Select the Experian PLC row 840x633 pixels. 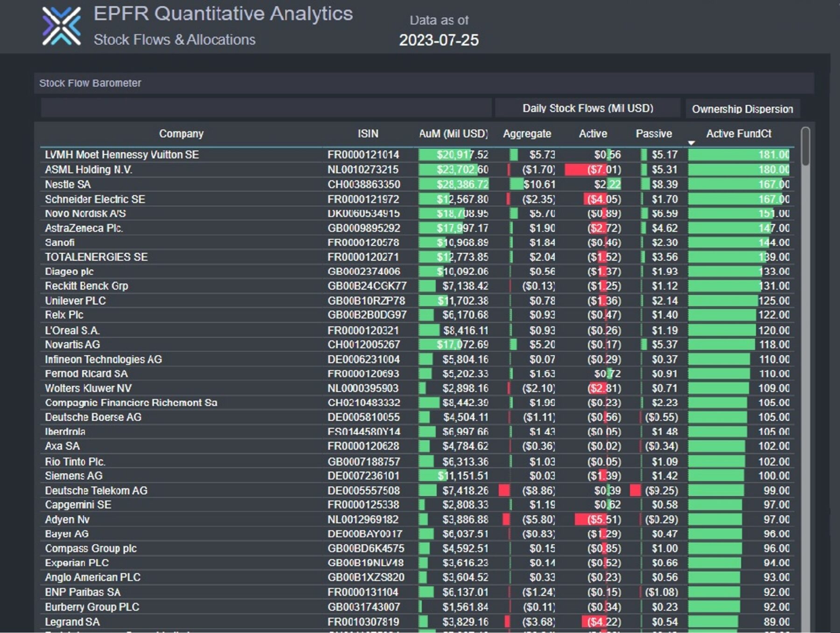pos(417,563)
